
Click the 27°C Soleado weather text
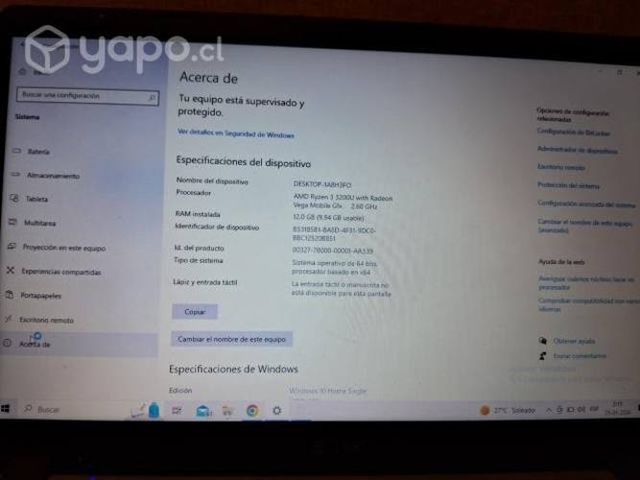tap(514, 410)
